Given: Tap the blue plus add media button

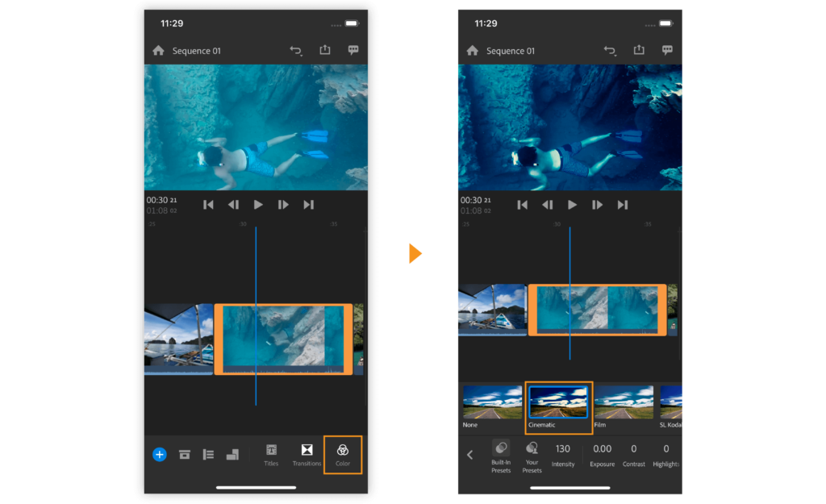Looking at the screenshot, I should pyautogui.click(x=160, y=455).
